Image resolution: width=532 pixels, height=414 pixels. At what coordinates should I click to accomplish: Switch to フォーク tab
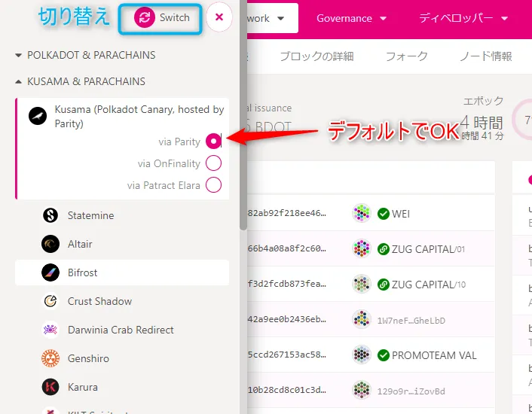coord(406,56)
